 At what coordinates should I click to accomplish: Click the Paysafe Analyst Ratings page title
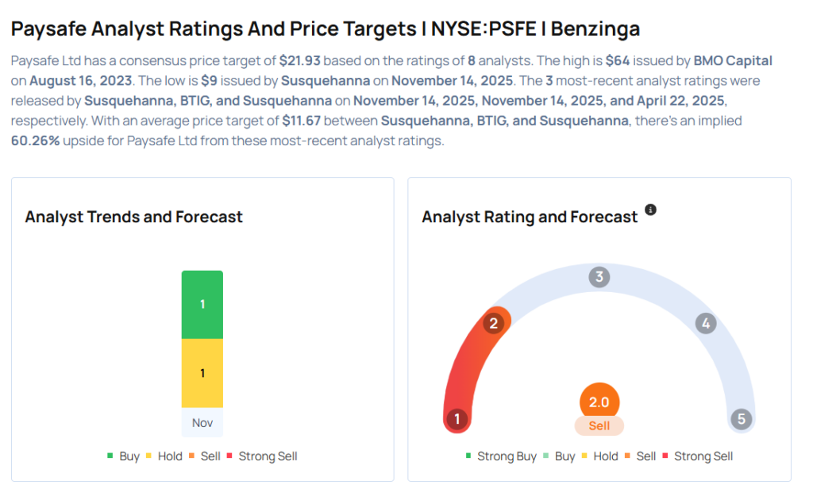click(325, 29)
